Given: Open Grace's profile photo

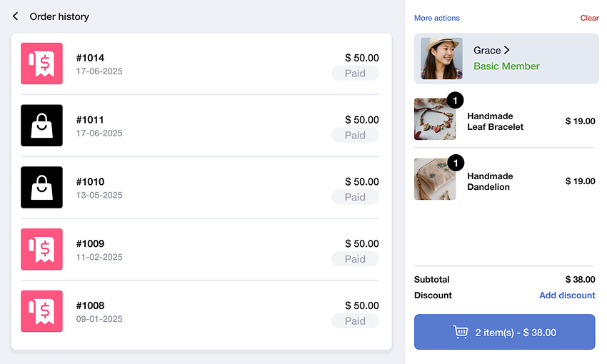Looking at the screenshot, I should 441,59.
